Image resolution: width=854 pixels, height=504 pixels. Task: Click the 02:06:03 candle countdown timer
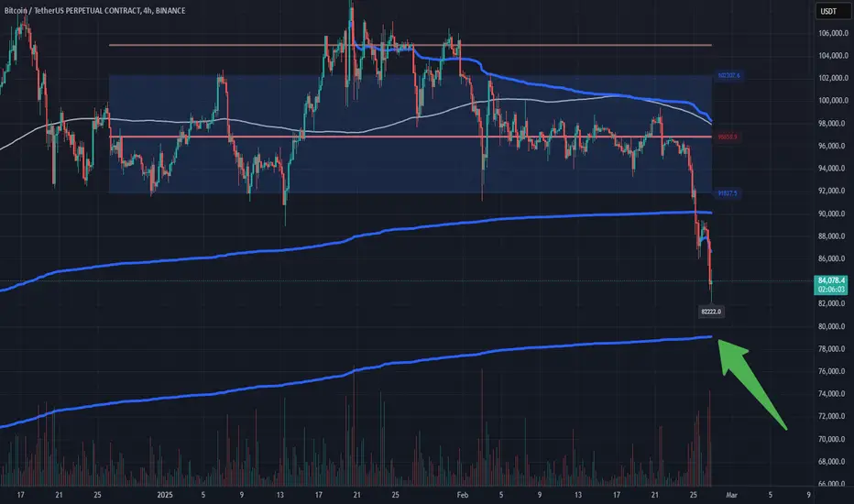pos(831,290)
